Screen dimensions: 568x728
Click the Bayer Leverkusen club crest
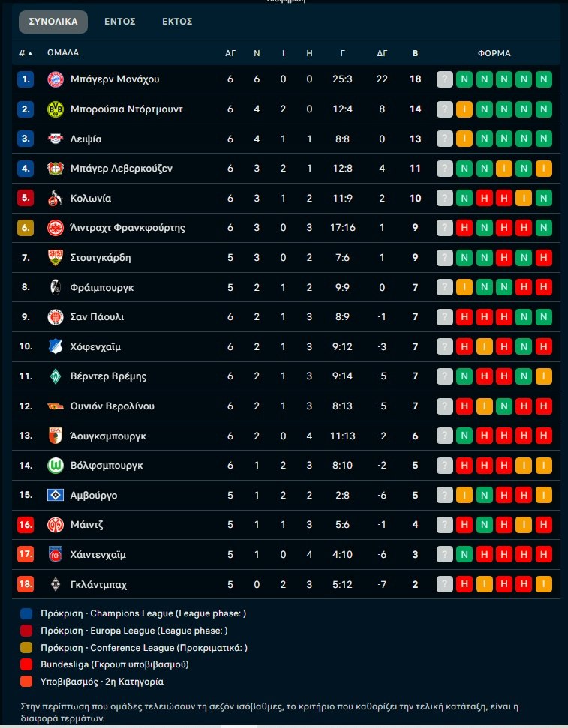[56, 169]
